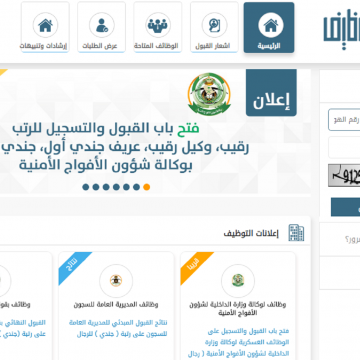
Task: Go to first dark carousel dot
Action: click(86, 187)
